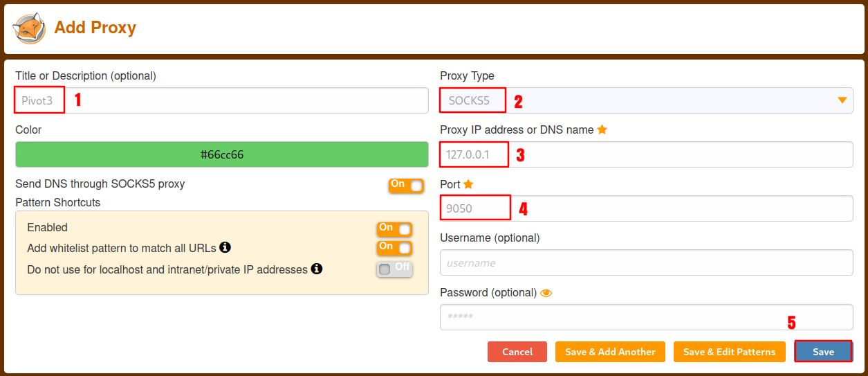Click Save & Edit Patterns button
The image size is (868, 376).
tap(729, 352)
